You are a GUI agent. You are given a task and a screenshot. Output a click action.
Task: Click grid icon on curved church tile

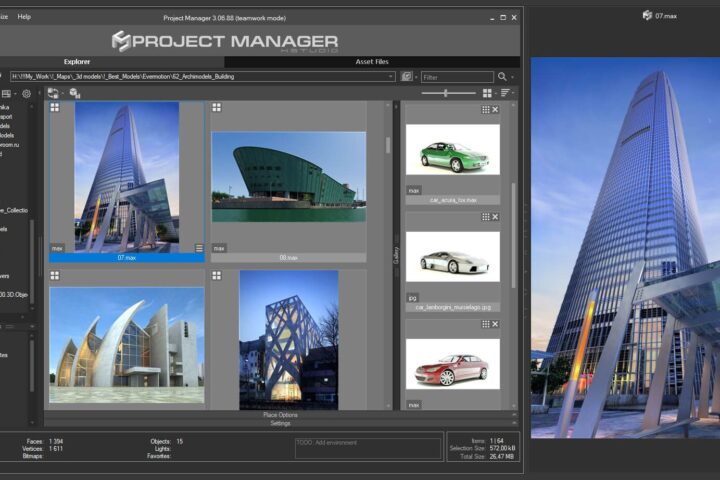click(x=55, y=275)
